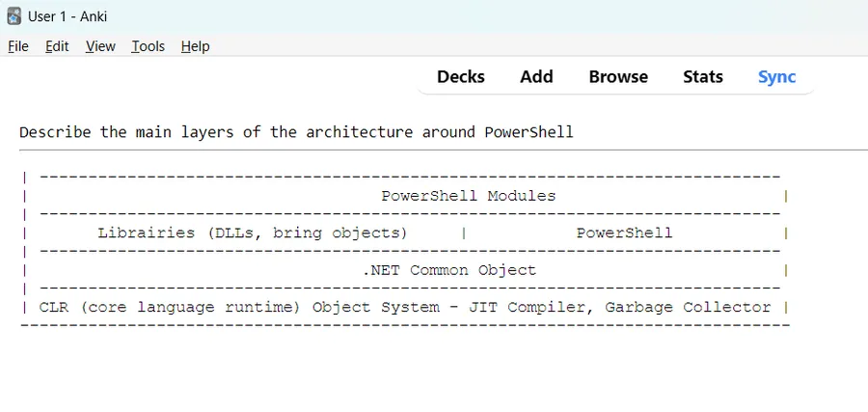Click the horizontal divider below the question

(x=444, y=150)
